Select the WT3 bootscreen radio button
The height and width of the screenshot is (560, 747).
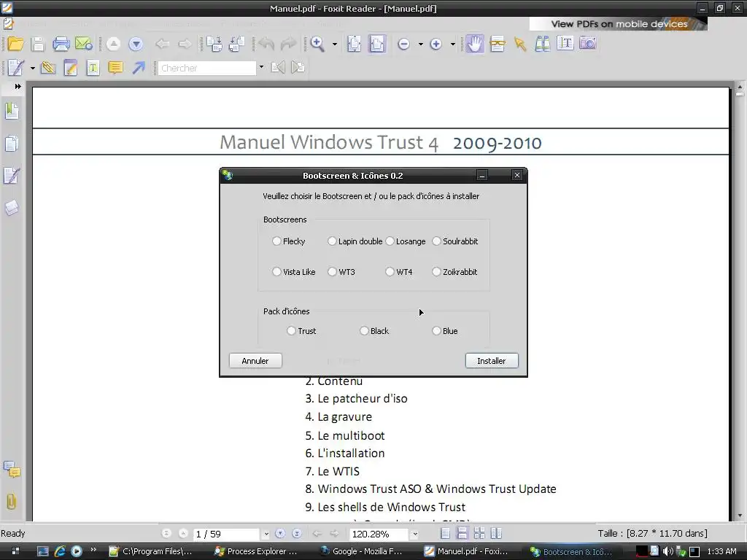click(x=332, y=271)
